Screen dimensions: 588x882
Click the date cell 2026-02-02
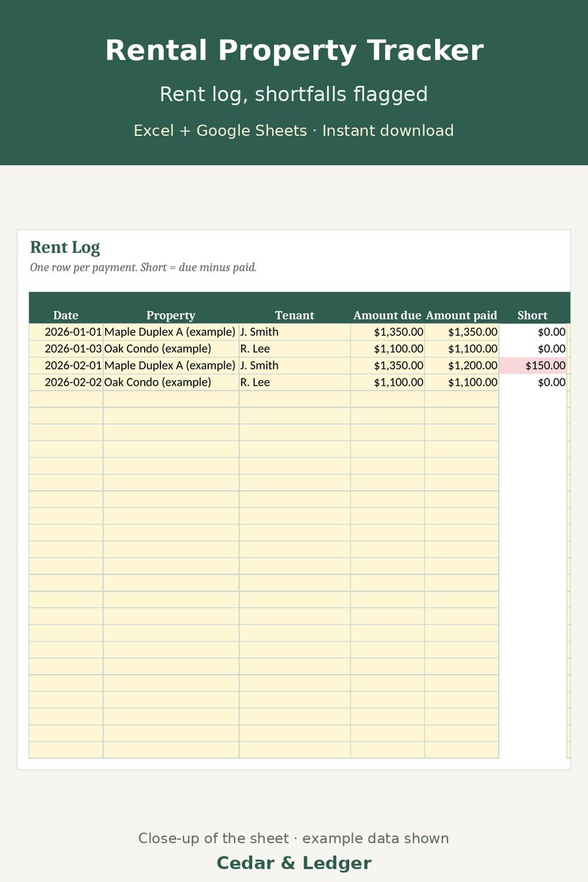point(66,382)
